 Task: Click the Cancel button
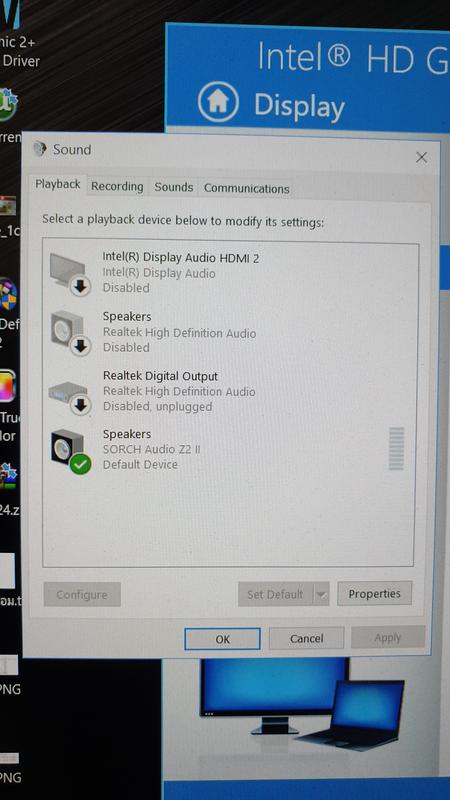click(x=307, y=638)
